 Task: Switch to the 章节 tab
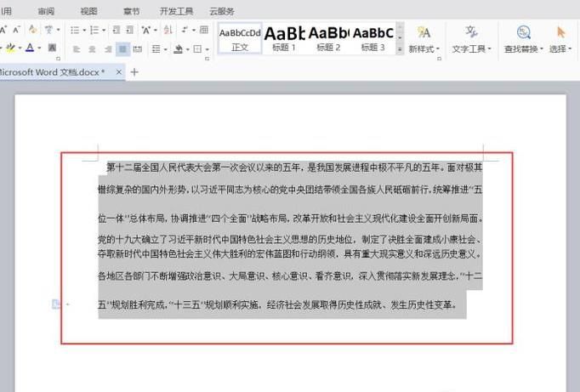tap(131, 11)
